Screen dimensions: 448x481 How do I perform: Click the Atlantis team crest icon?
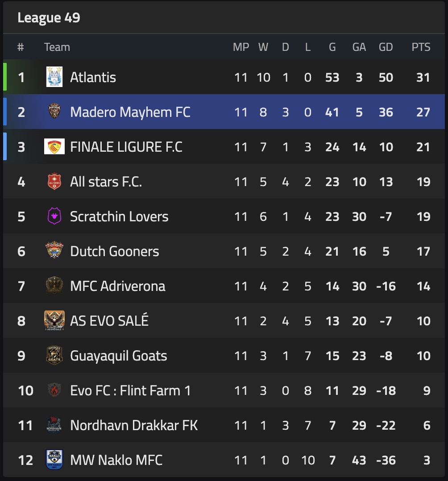[x=54, y=77]
